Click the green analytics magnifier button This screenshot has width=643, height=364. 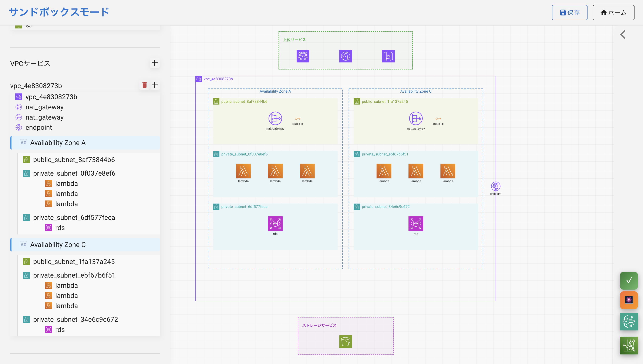pos(629,346)
